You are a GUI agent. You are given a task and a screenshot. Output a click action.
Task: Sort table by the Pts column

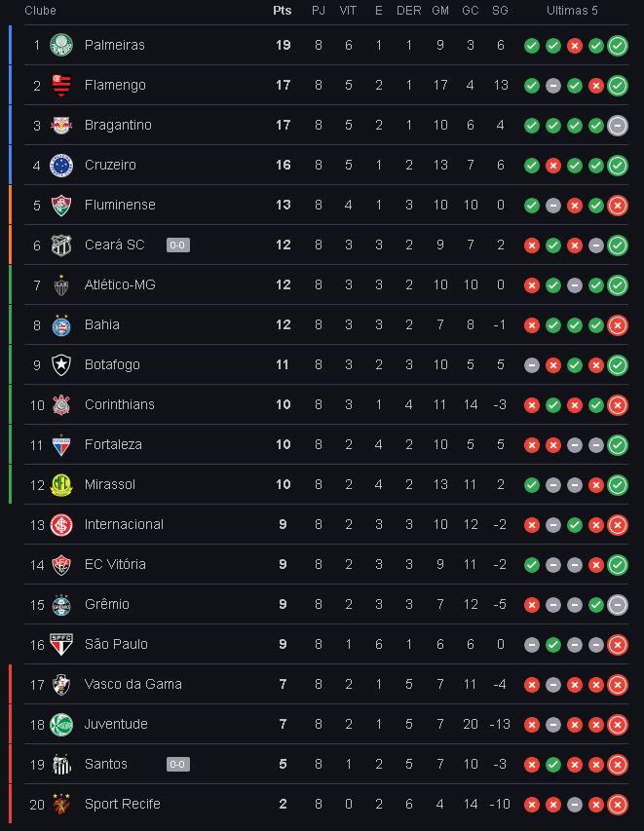coord(282,11)
